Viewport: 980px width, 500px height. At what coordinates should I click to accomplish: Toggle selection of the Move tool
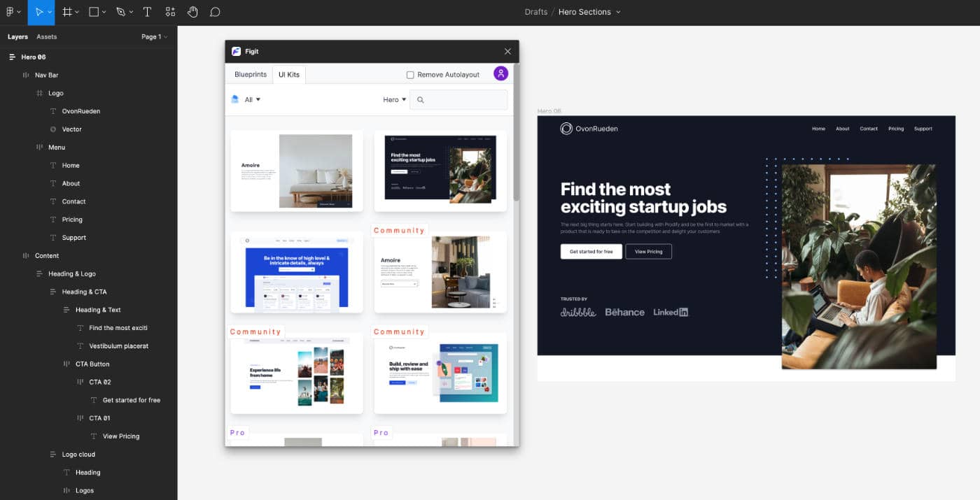tap(40, 12)
